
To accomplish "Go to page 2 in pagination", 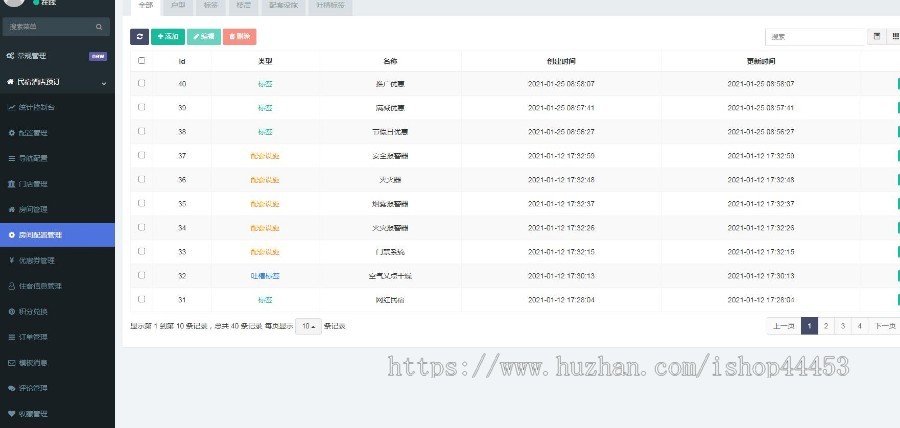I will [x=825, y=326].
